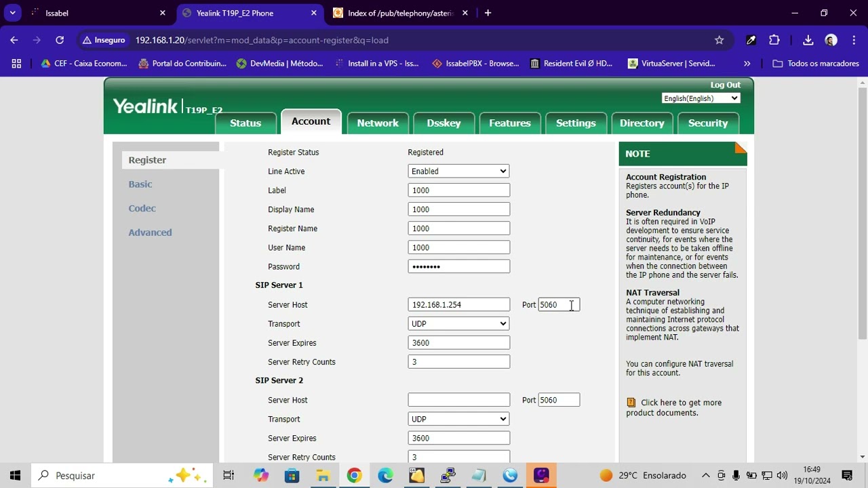The width and height of the screenshot is (868, 488).
Task: Click the Register Name field
Action: click(459, 228)
